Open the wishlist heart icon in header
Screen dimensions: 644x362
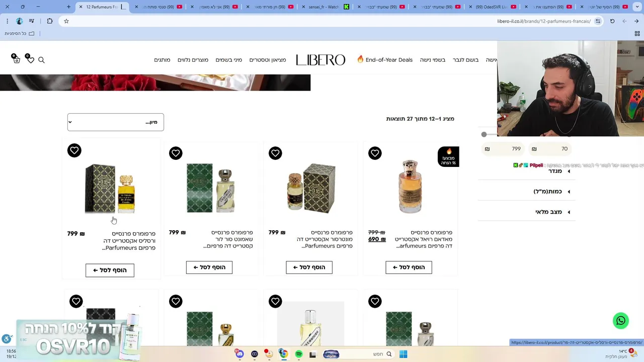tap(30, 59)
